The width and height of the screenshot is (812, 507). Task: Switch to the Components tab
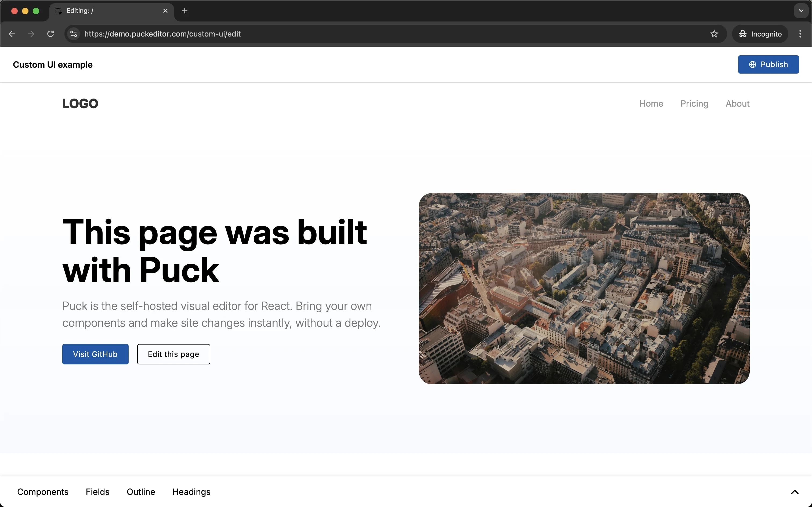[43, 492]
